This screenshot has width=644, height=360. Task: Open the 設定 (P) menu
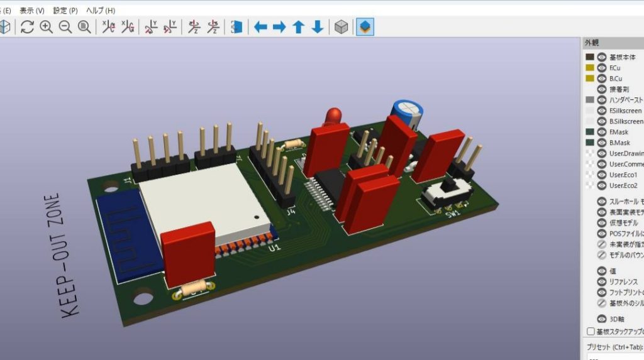click(x=65, y=11)
